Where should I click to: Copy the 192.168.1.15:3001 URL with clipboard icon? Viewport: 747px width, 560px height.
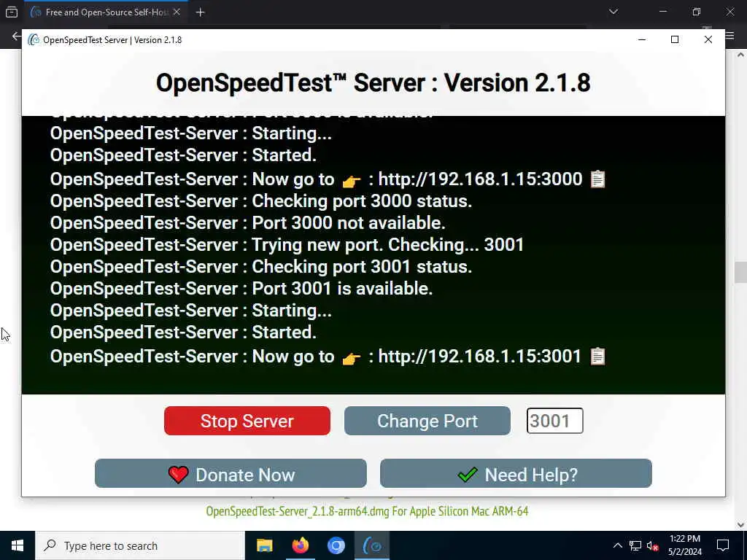[597, 357]
